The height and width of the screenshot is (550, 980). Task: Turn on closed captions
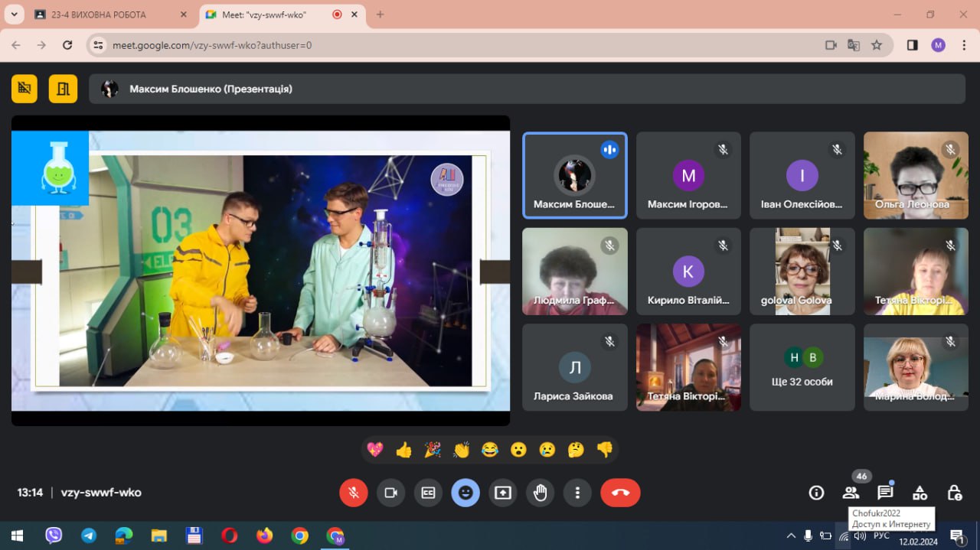point(428,493)
